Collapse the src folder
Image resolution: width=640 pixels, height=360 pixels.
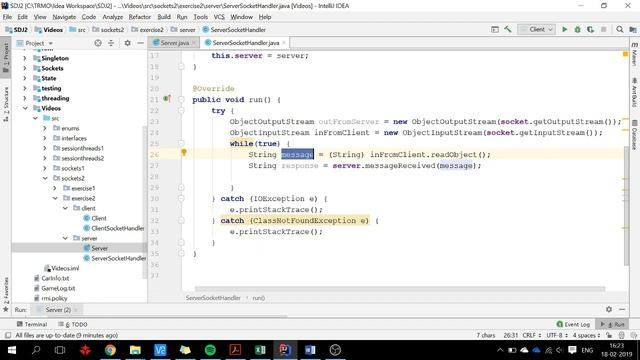pos(35,118)
